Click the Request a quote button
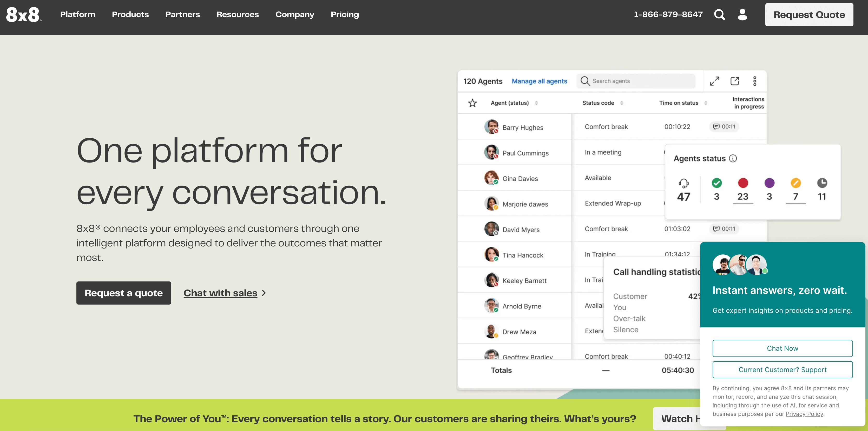868x431 pixels. pos(124,293)
